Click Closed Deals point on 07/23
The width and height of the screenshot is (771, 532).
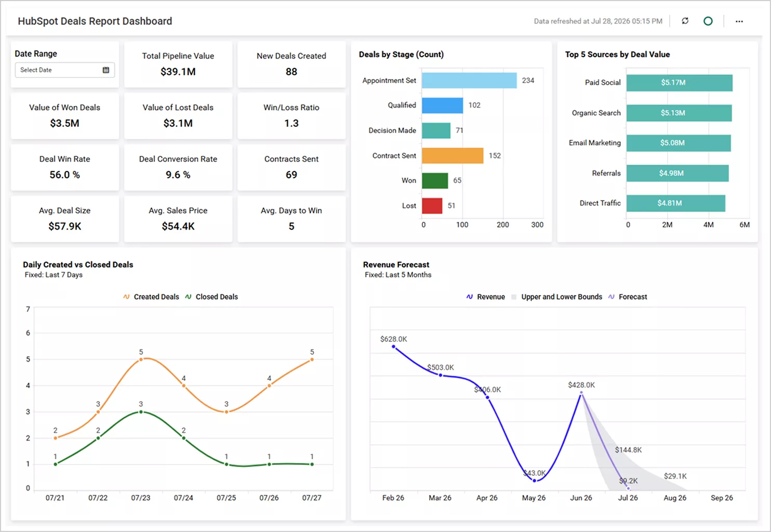pos(141,412)
